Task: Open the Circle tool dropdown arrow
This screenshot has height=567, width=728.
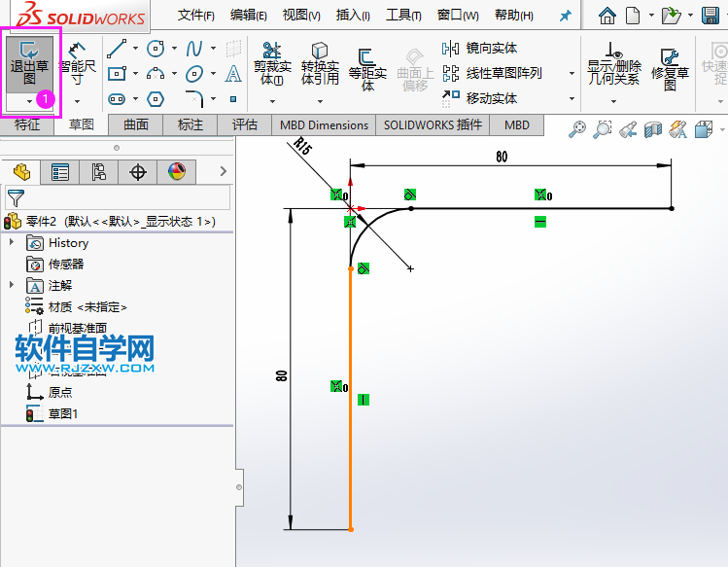Action: pyautogui.click(x=174, y=48)
